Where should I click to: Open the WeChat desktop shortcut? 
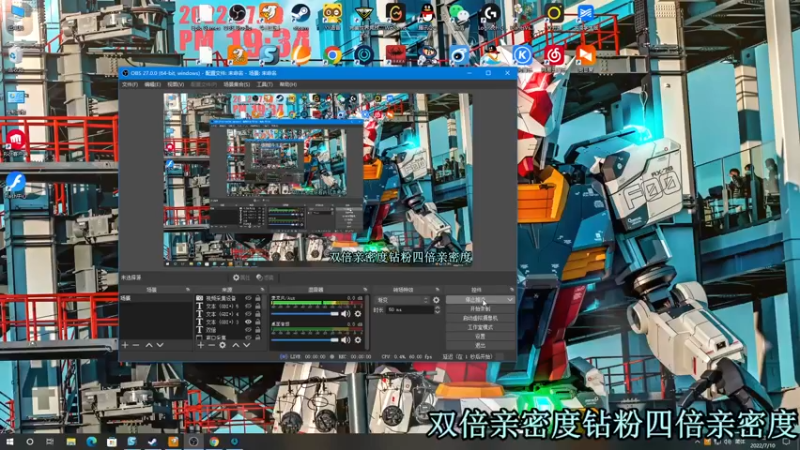[x=459, y=14]
